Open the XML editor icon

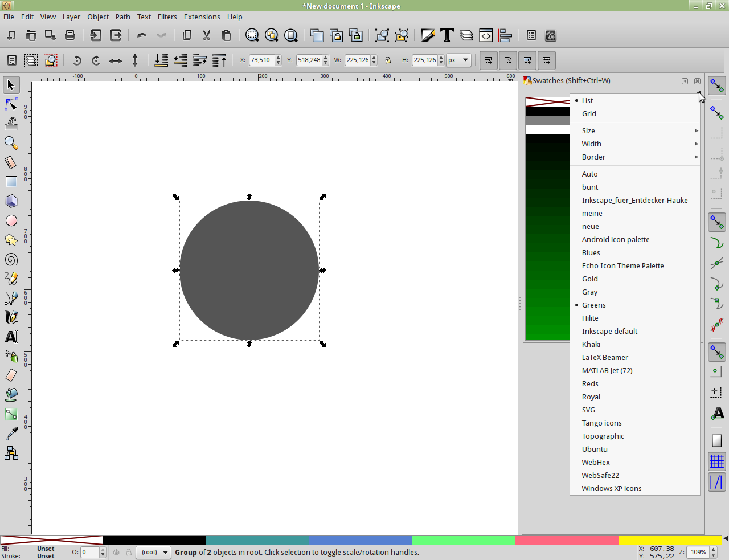tap(486, 35)
